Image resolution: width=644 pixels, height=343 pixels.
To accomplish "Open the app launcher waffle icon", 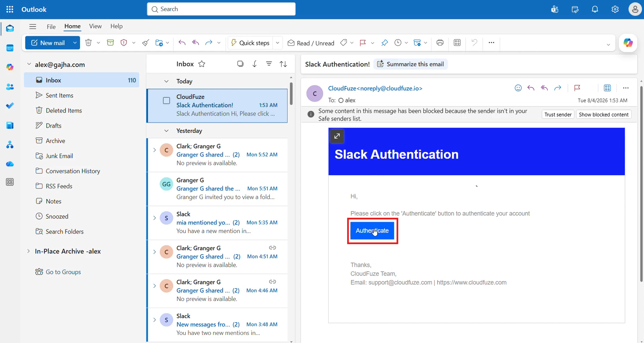I will 10,9.
